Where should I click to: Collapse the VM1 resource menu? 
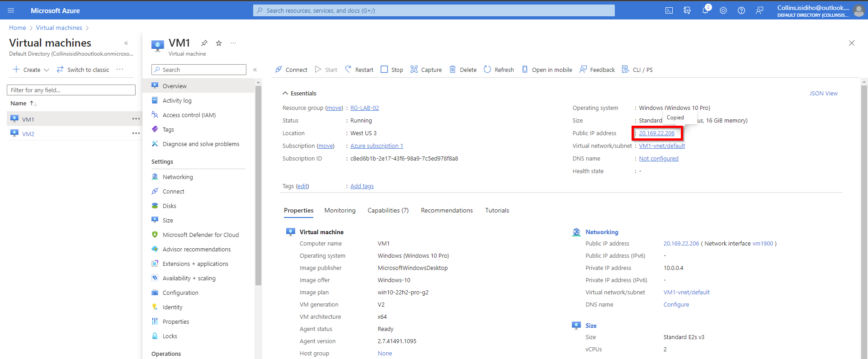coord(255,70)
